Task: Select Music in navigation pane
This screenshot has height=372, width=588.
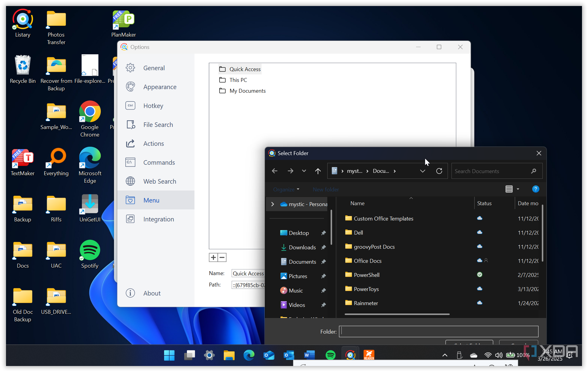Action: tap(295, 291)
